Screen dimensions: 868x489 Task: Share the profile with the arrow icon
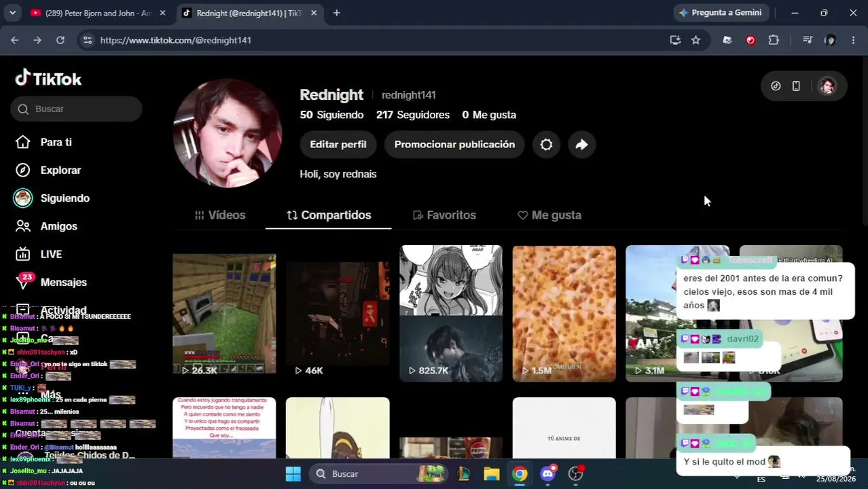pos(581,144)
